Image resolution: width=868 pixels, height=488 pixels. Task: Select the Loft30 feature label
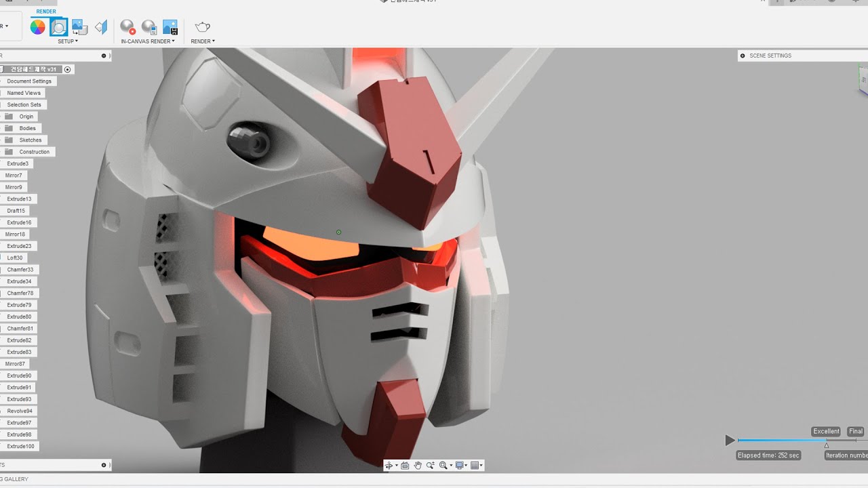(15, 258)
